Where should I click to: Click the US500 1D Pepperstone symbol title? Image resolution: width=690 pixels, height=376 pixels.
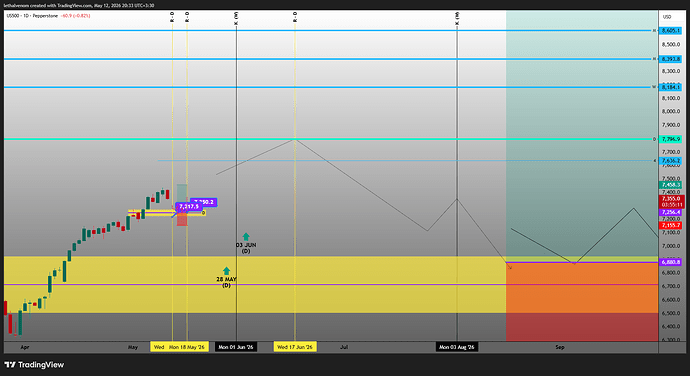[x=33, y=16]
